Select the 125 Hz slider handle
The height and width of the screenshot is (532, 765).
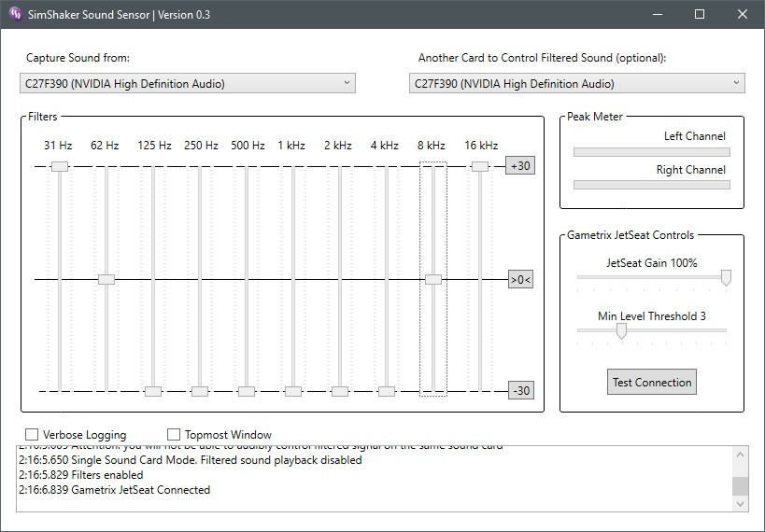pos(153,391)
